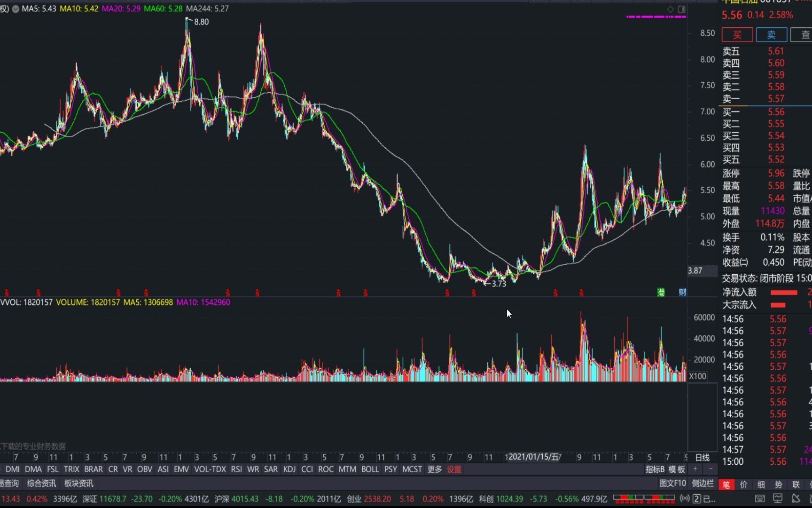Select the CR indicator tab
Viewport: 812px width, 508px height.
pyautogui.click(x=113, y=469)
